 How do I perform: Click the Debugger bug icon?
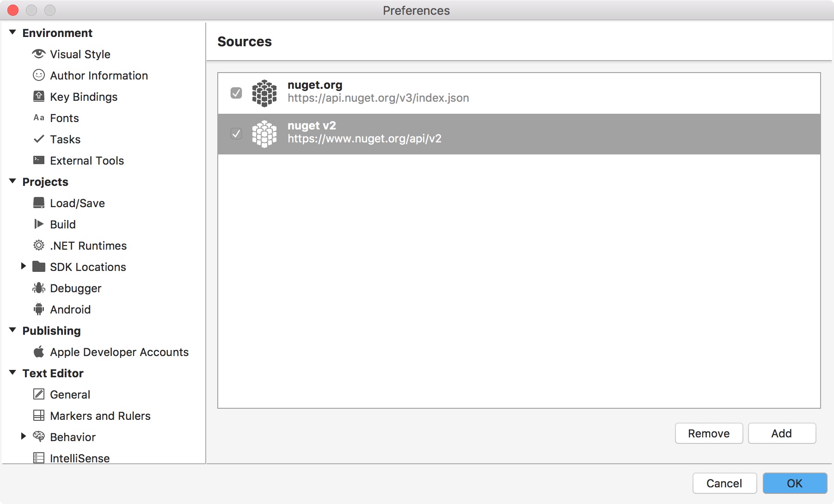[x=39, y=288]
